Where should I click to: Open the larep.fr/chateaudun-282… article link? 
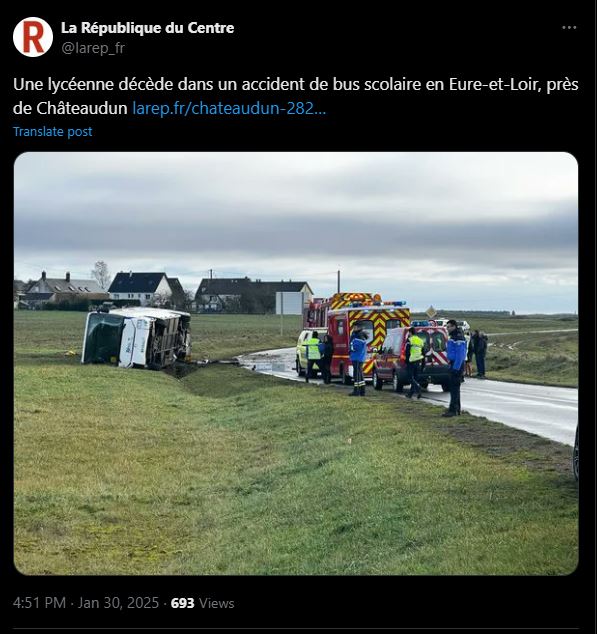(229, 108)
